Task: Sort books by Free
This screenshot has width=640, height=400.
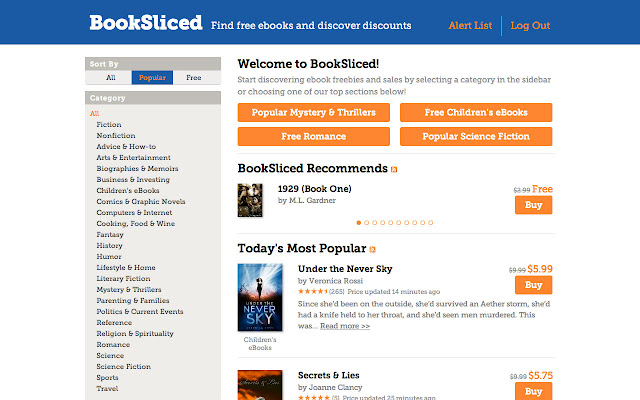Action: (194, 77)
